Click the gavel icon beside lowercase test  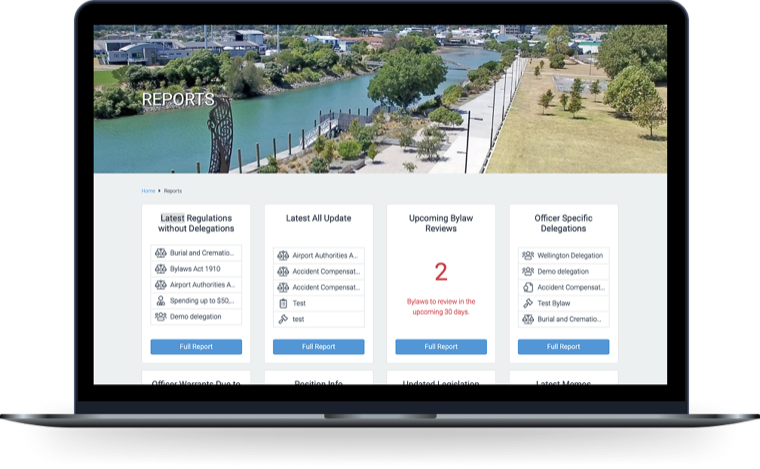coord(283,319)
